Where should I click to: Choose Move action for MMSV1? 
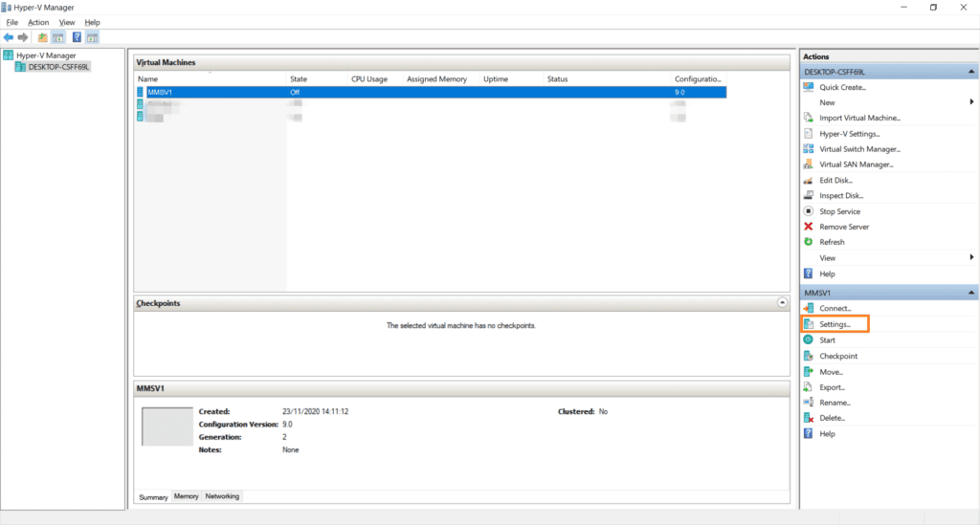point(831,372)
